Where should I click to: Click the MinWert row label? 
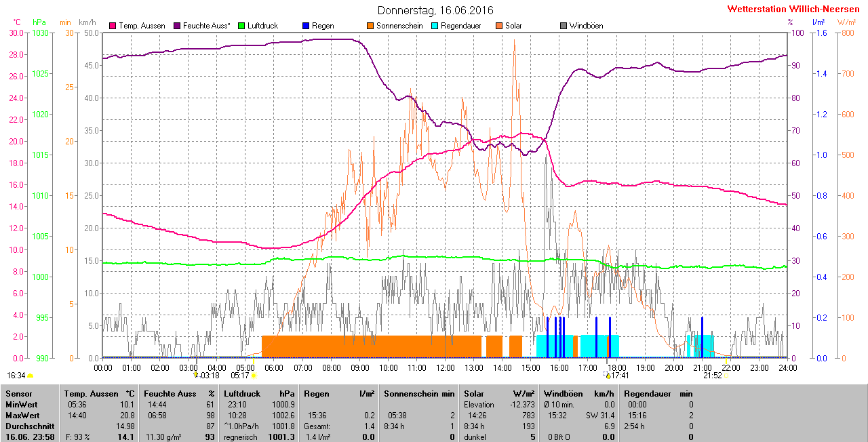coord(22,405)
